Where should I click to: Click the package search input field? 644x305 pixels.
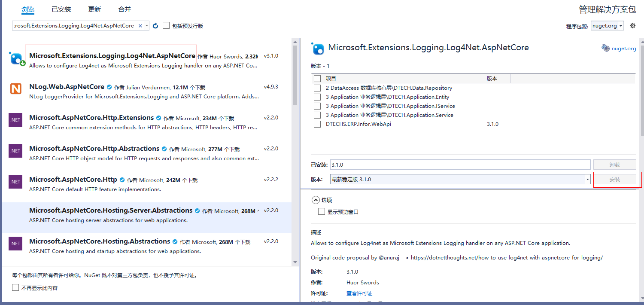pos(74,26)
